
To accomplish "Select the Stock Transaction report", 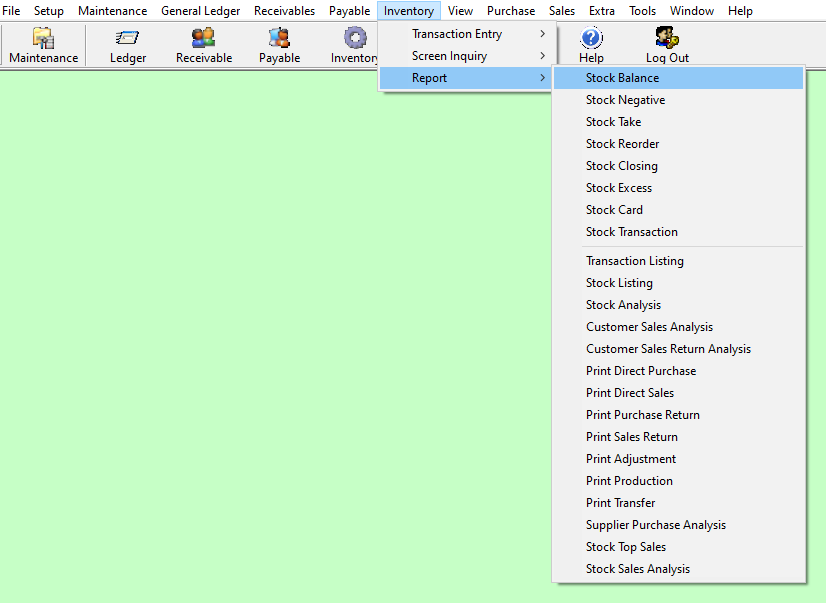I will pyautogui.click(x=678, y=232).
